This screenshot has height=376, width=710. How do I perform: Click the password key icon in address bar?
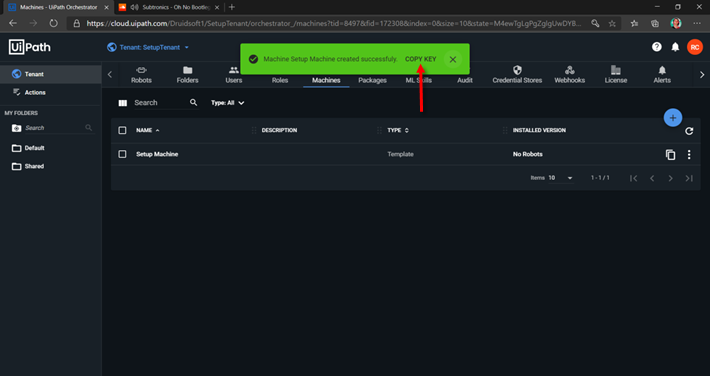(595, 24)
